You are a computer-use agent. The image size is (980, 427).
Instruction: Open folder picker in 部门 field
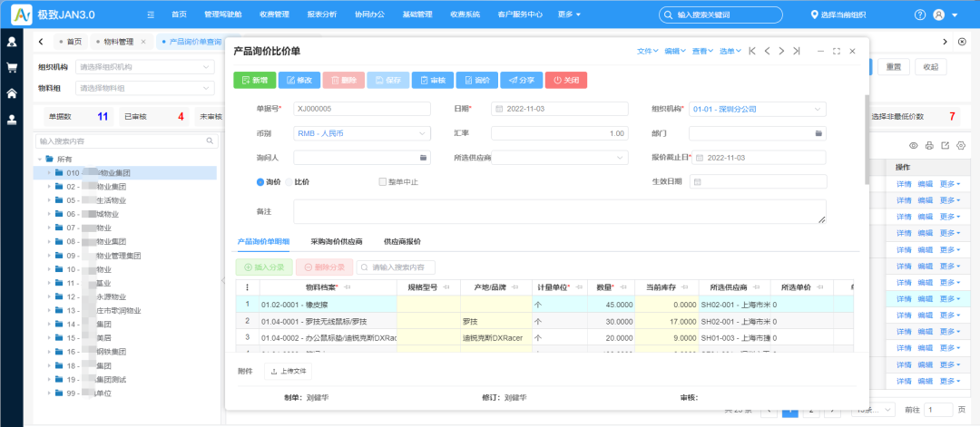click(818, 133)
